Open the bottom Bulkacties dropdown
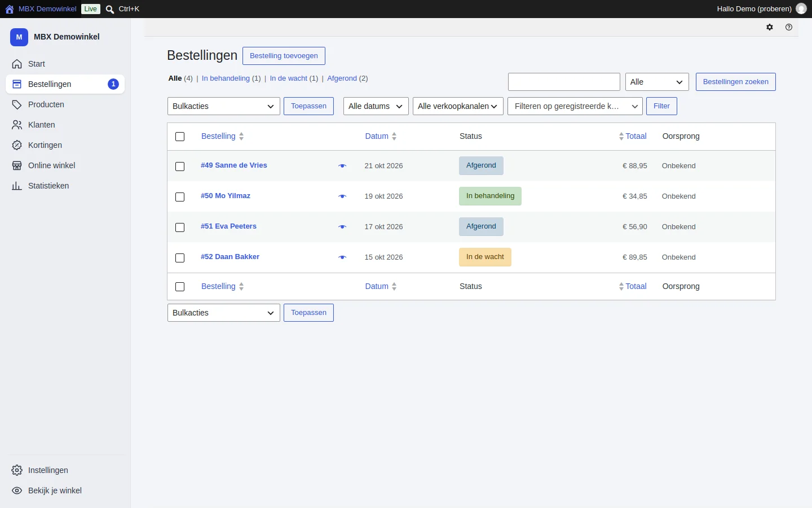This screenshot has height=508, width=812. click(x=224, y=313)
